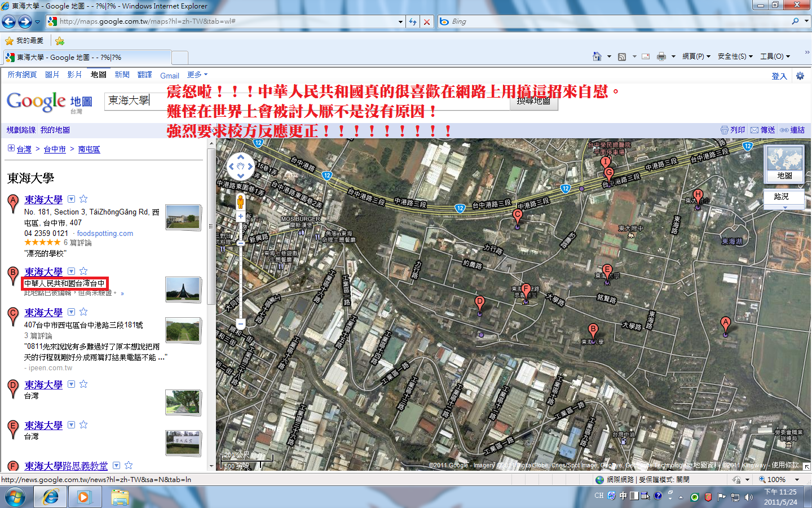Viewport: 812px width, 508px height.
Task: Open the church thumbnail for result B
Action: pyautogui.click(x=183, y=289)
